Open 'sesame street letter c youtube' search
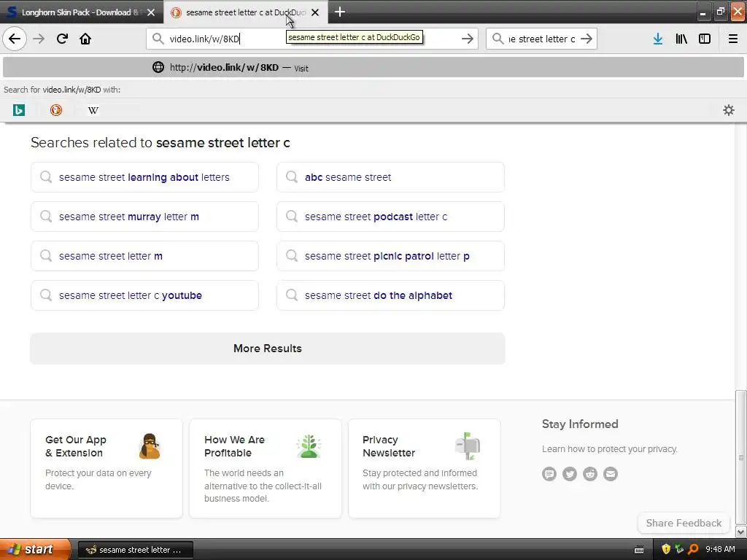 click(x=144, y=295)
